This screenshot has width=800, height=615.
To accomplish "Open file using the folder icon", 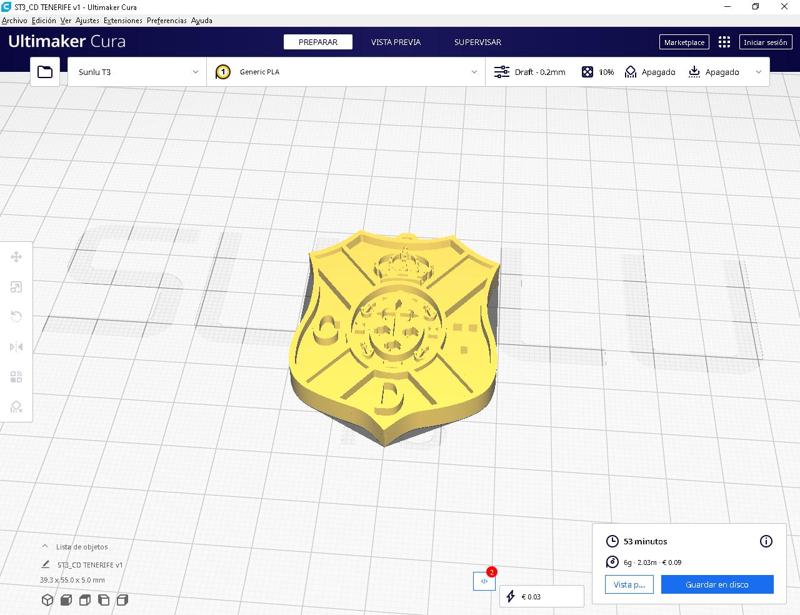I will click(x=45, y=72).
